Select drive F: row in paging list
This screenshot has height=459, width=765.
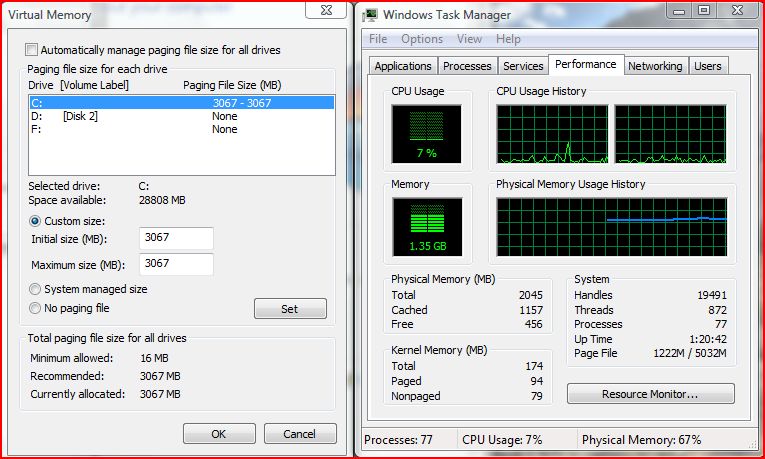181,129
